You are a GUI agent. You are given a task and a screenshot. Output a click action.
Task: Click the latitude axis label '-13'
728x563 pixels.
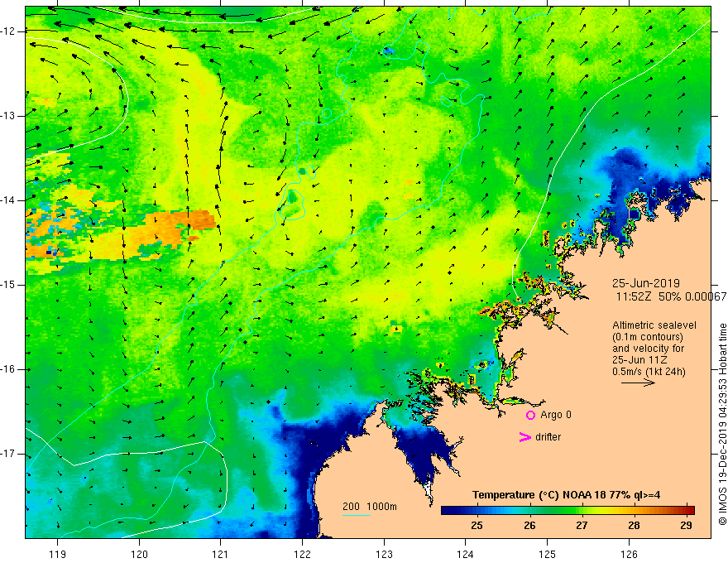tap(8, 116)
